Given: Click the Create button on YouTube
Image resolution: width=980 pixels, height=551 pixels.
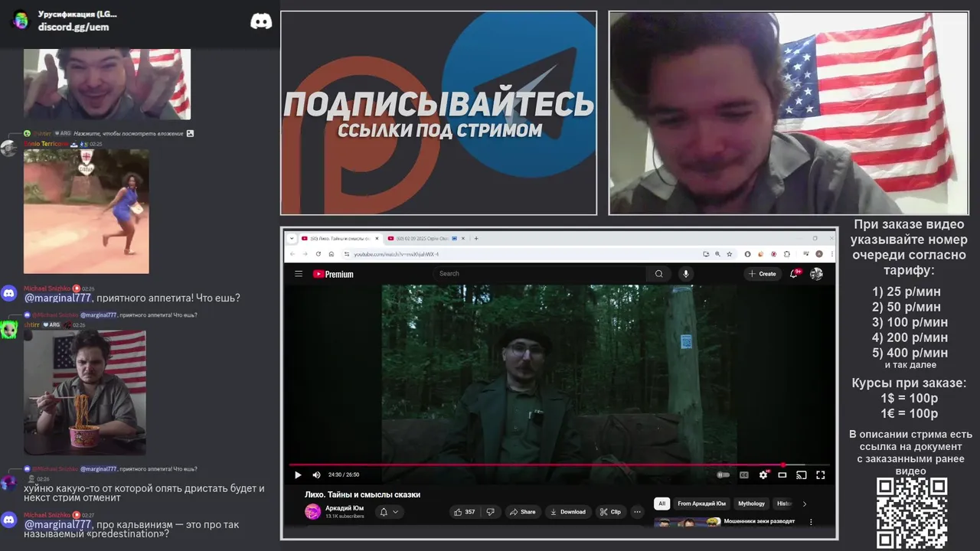Looking at the screenshot, I should click(x=763, y=274).
